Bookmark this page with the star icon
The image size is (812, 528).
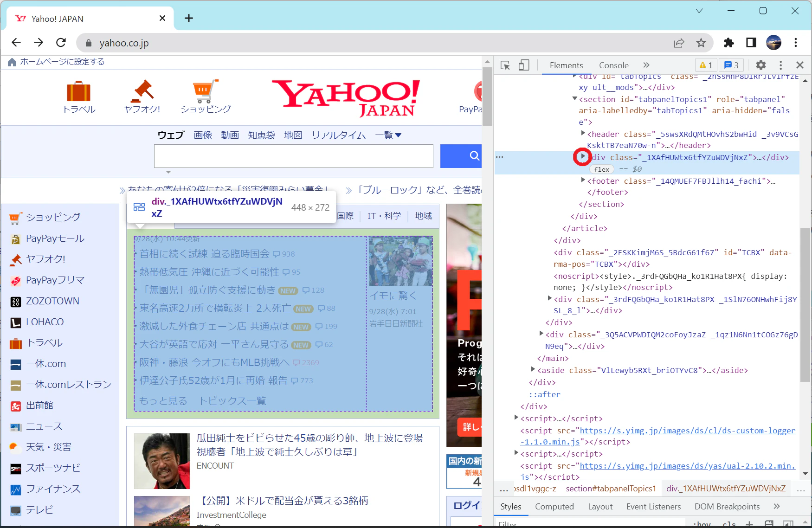(701, 43)
